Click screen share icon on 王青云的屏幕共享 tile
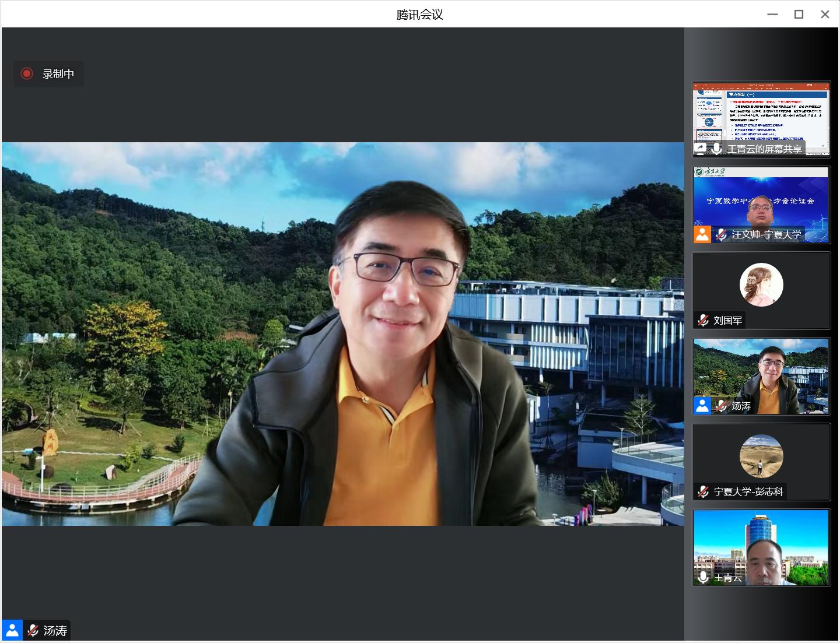The width and height of the screenshot is (840, 643). point(701,149)
